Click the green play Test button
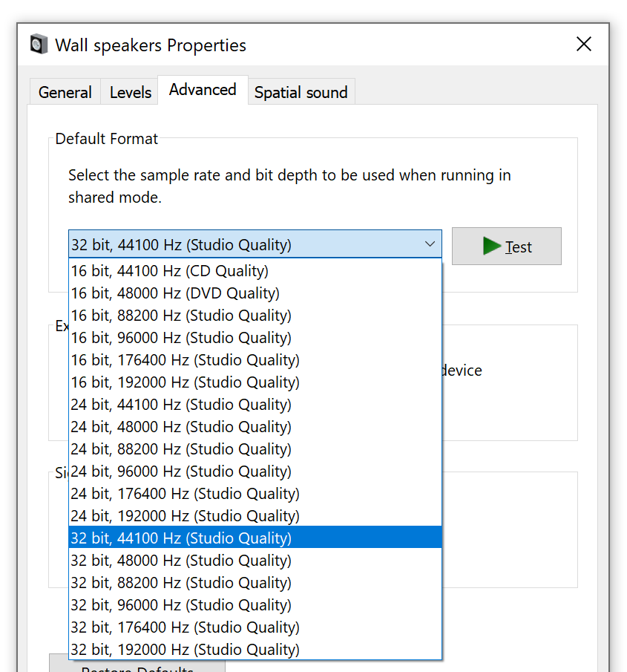 (x=506, y=247)
